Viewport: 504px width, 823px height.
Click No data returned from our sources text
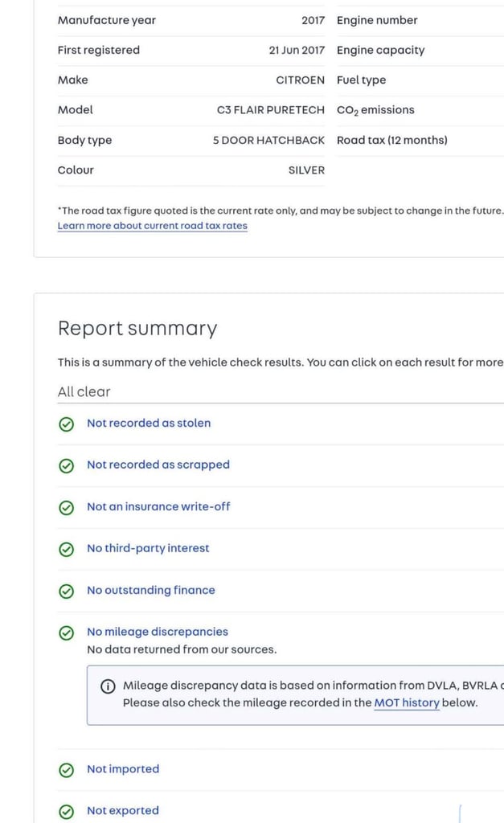[182, 649]
